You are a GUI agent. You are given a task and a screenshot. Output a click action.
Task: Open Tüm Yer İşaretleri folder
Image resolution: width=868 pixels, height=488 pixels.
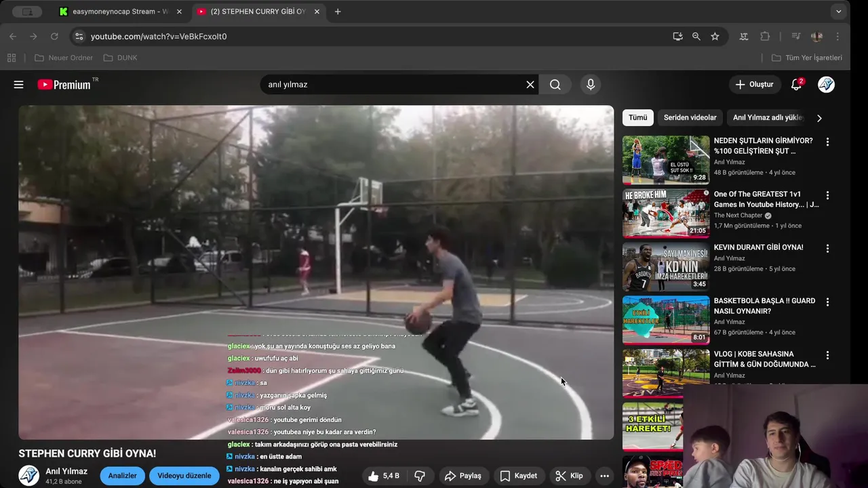(807, 58)
